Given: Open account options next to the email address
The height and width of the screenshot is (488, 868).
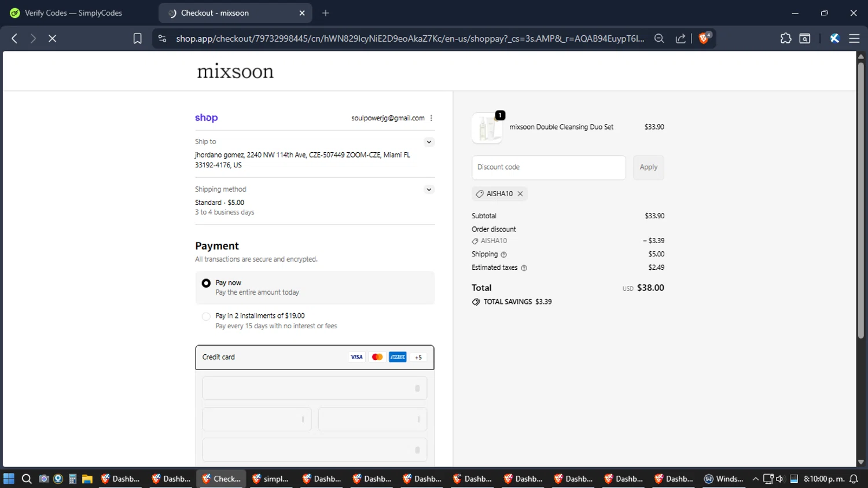Looking at the screenshot, I should [431, 118].
